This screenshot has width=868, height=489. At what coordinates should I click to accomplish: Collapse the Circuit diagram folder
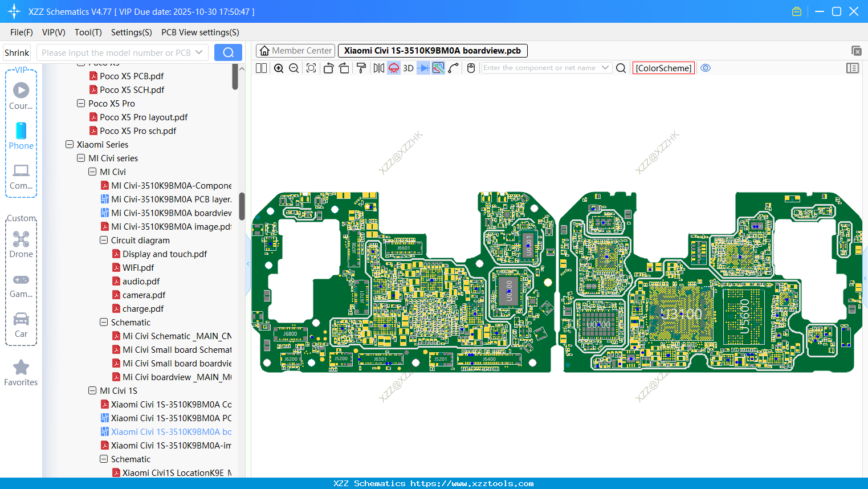click(104, 240)
